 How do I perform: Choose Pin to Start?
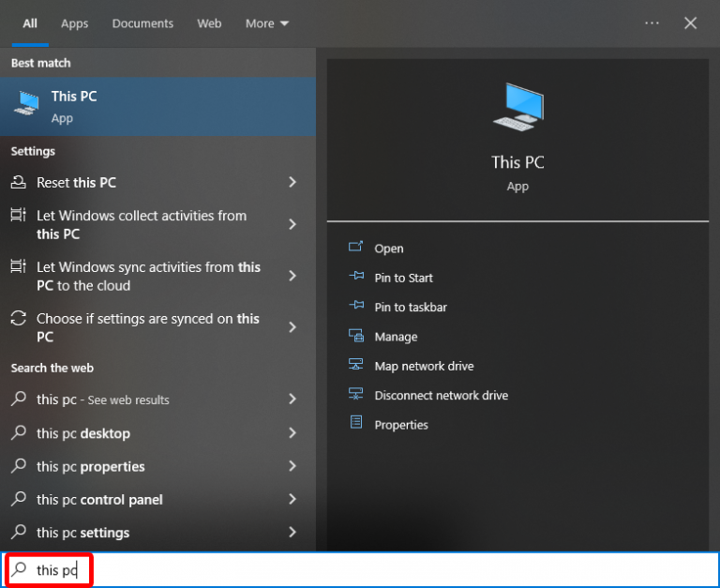(x=403, y=278)
